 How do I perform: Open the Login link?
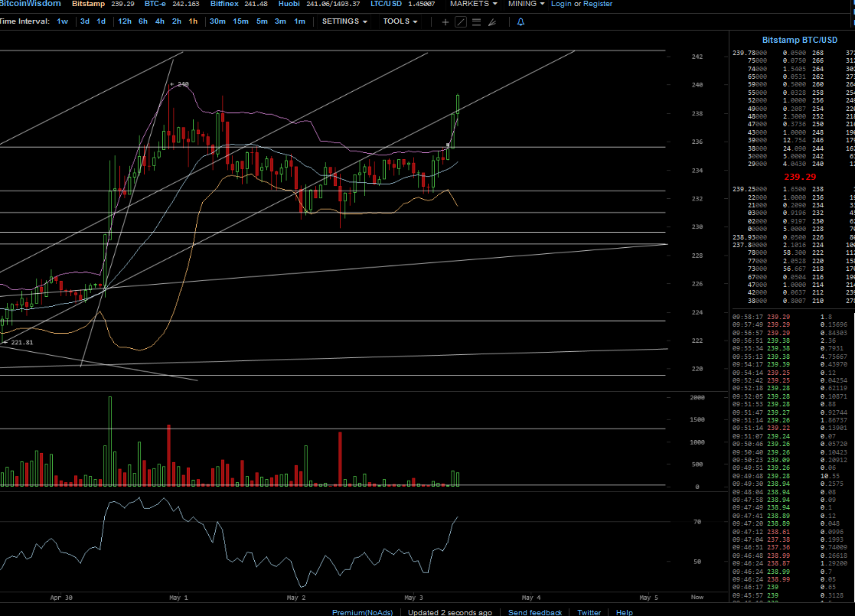[561, 4]
